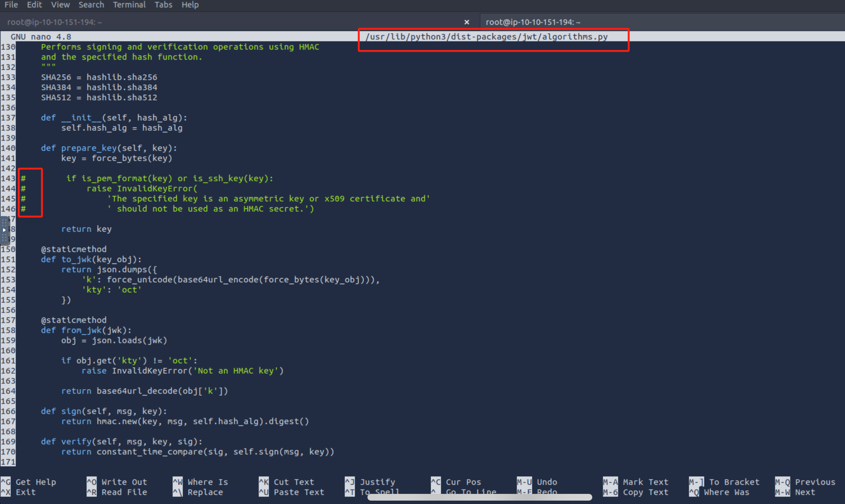Open the Tabs menu

(x=163, y=5)
